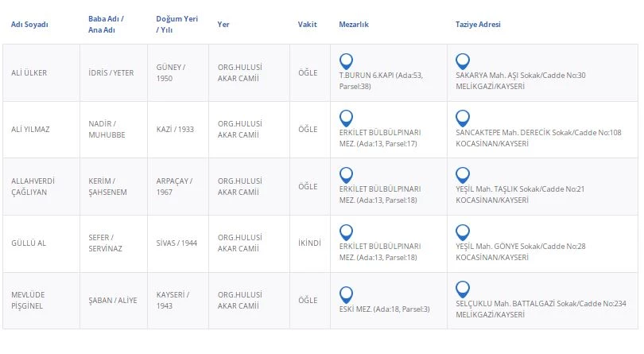Click condolence address pin for Güllü Al
Screen dimensions: 644x354
463,231
